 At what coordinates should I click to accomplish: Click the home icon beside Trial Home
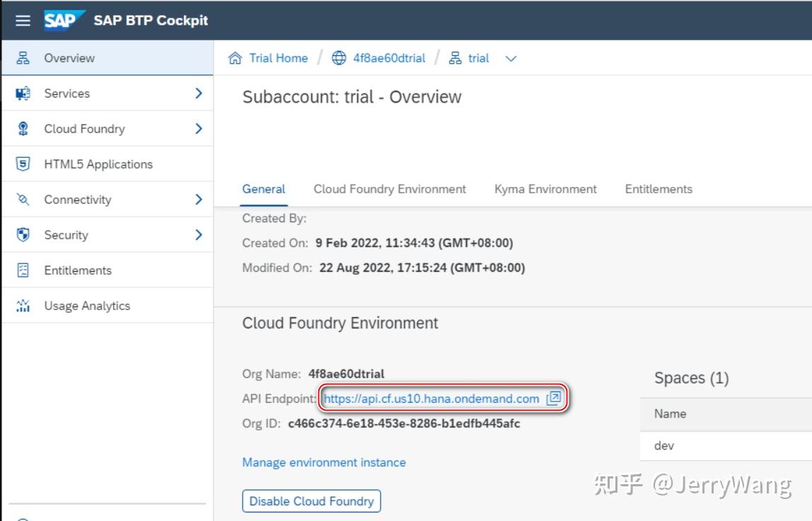tap(236, 57)
